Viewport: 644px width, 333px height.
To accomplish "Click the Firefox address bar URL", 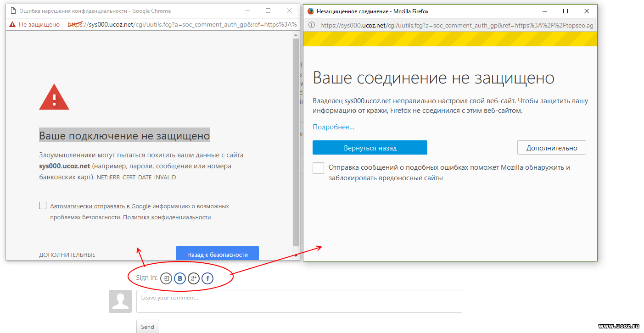I will (457, 25).
